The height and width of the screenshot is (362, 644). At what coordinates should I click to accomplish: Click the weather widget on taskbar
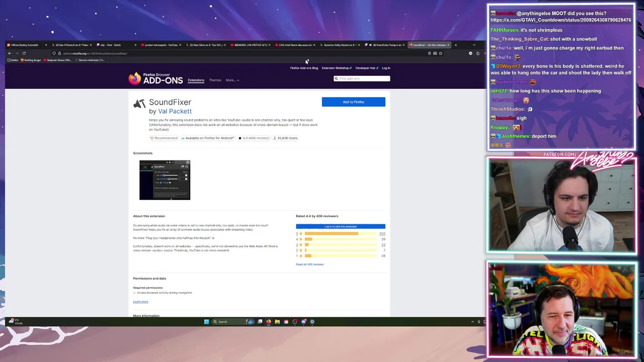tap(15, 322)
